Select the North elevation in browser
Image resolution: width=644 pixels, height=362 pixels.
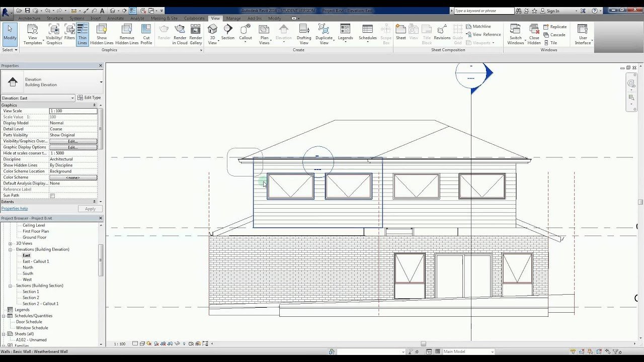28,267
